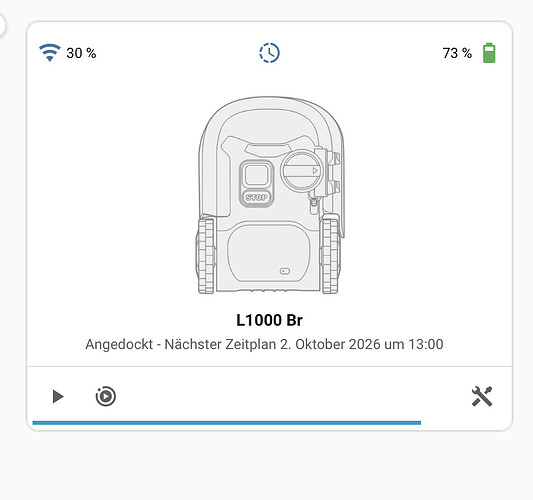
Task: Click the rear cover panel of the mower
Action: point(269,252)
